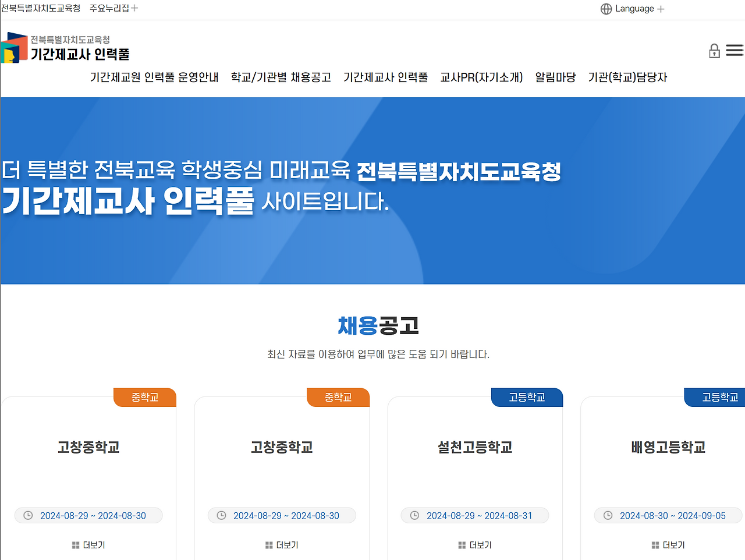This screenshot has height=560, width=745.
Task: Click the 2024-08-30 ~ 2024-09-05 date range
Action: [672, 515]
